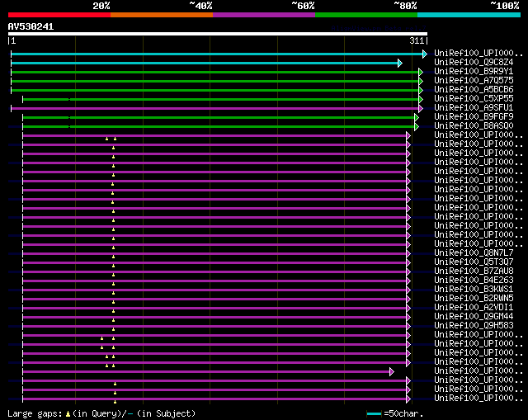Click the green arrowhead of the B9FGF9 alignment
The height and width of the screenshot is (420, 528).
(x=417, y=117)
